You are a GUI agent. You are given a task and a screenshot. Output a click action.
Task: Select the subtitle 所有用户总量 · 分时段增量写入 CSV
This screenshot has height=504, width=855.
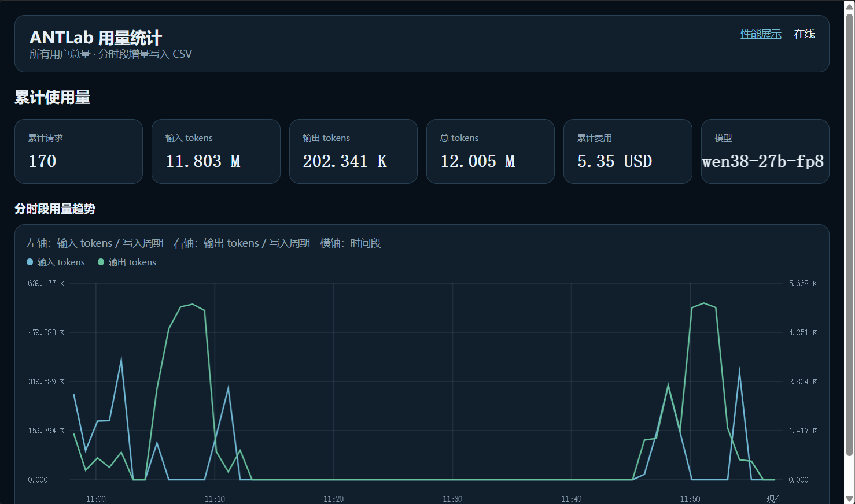point(110,54)
